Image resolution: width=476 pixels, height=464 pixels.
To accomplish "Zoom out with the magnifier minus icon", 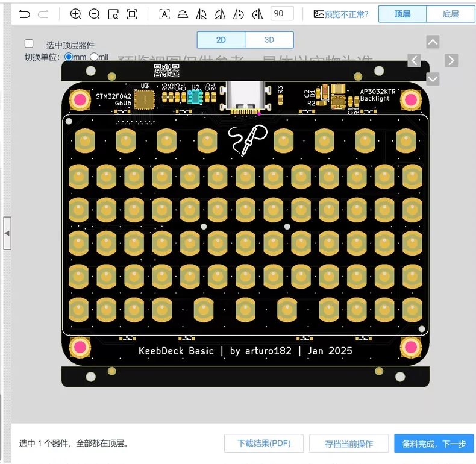I will point(95,14).
